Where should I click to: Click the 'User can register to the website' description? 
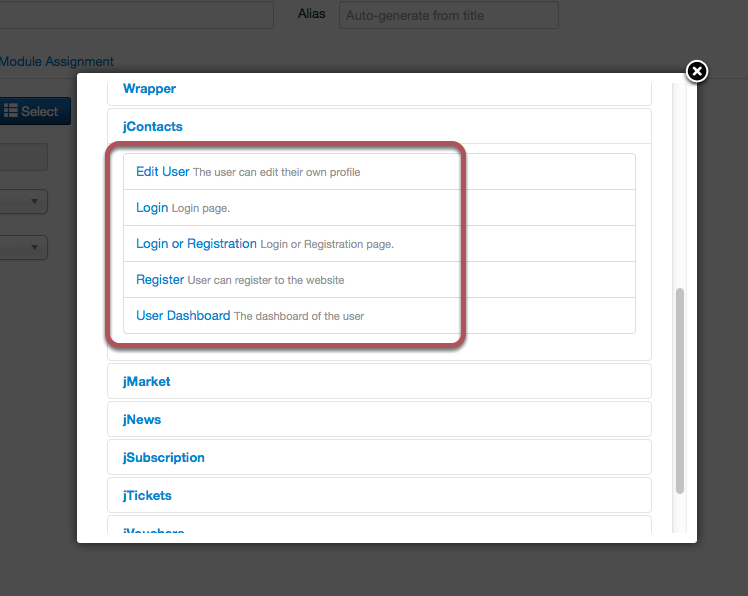pyautogui.click(x=266, y=280)
